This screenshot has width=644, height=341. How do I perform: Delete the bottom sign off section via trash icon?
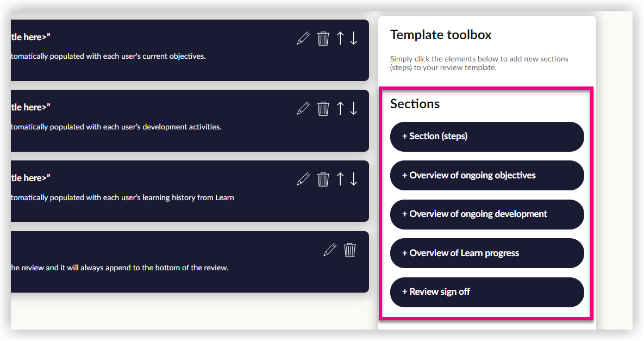(x=350, y=250)
